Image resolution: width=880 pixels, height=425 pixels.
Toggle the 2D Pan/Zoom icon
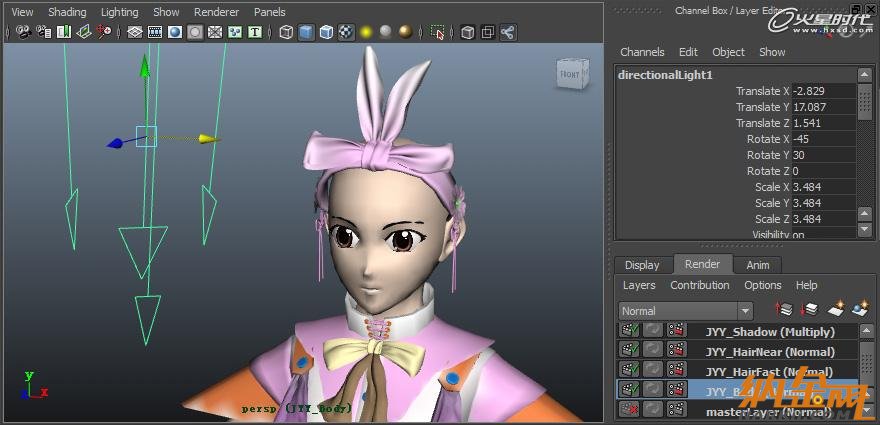pos(104,32)
